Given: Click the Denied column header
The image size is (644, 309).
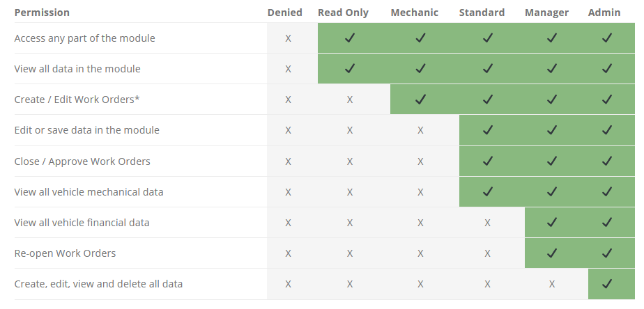Looking at the screenshot, I should tap(284, 13).
